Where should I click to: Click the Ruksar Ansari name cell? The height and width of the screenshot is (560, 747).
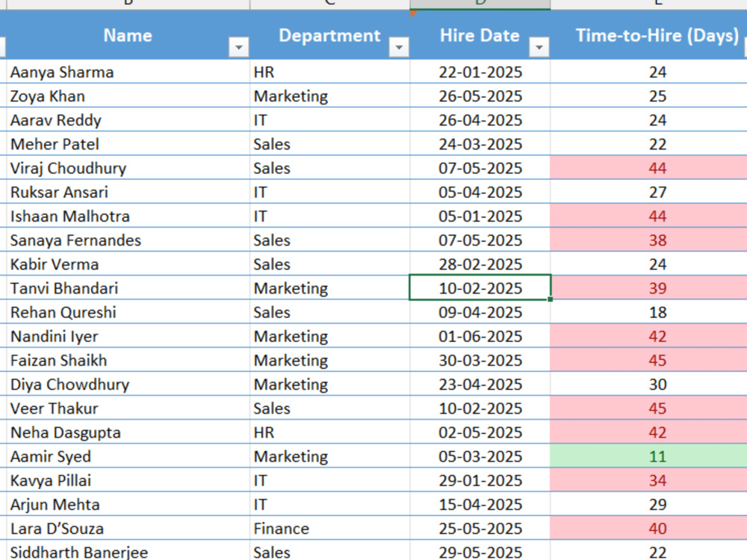click(x=128, y=192)
